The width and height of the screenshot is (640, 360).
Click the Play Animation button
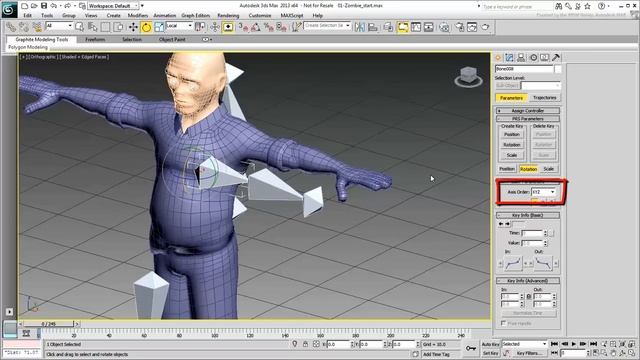tap(573, 344)
